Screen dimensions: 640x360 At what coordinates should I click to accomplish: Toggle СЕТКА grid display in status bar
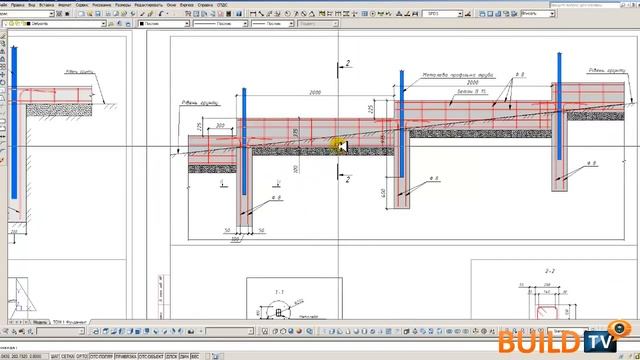(68, 357)
